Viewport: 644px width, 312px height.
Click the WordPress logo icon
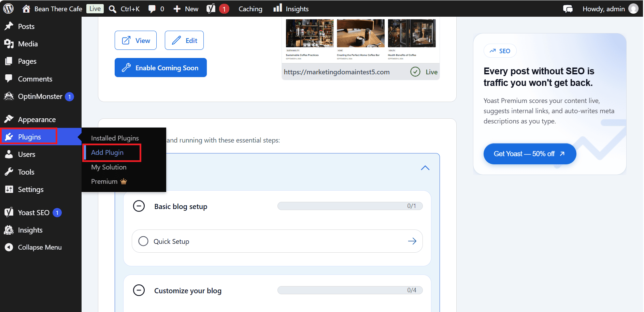pyautogui.click(x=8, y=9)
